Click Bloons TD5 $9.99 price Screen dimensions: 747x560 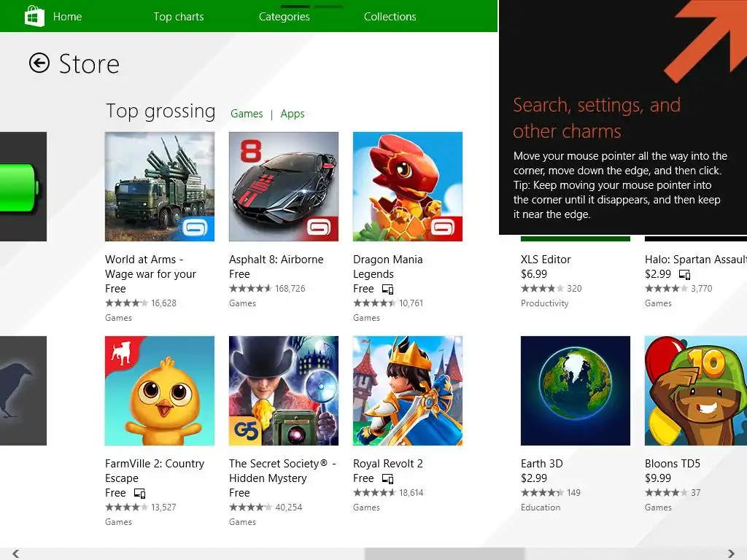click(x=658, y=478)
